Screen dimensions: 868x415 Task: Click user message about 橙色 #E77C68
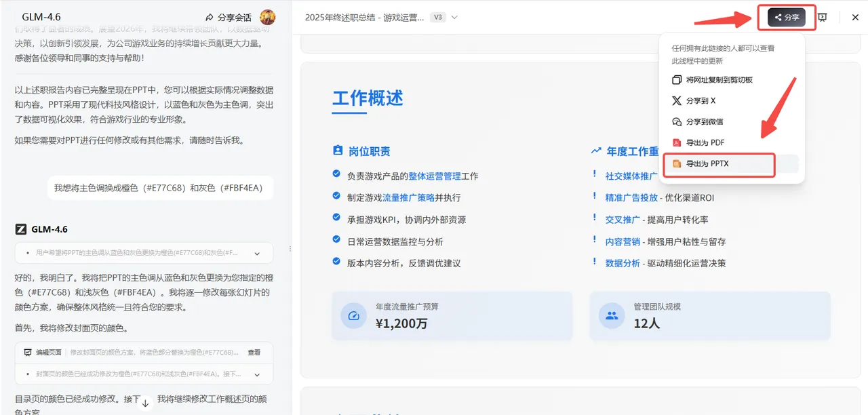click(160, 188)
